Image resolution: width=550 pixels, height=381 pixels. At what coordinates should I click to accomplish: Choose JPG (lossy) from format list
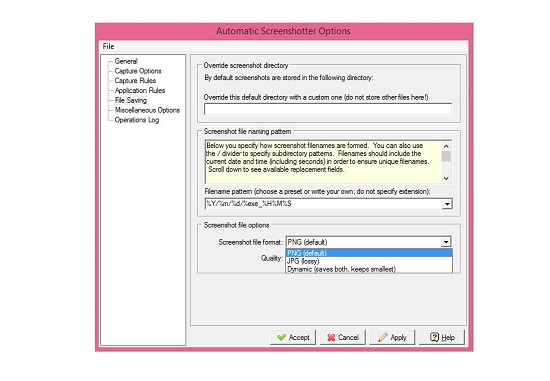click(369, 261)
